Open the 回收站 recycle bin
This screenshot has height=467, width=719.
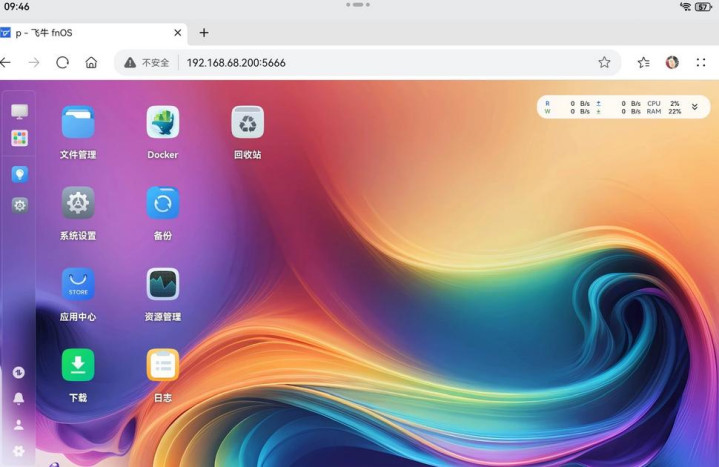click(248, 122)
